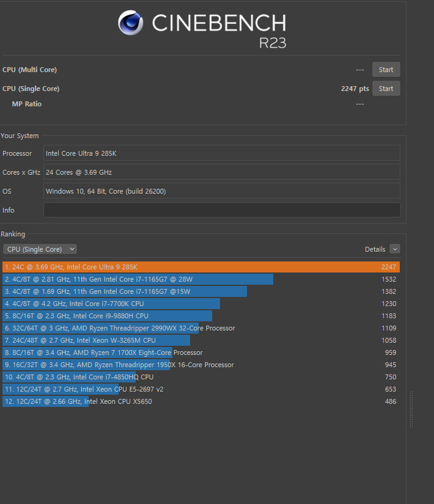
Task: Select the Core i9-9880H ranking entry
Action: pos(107,316)
